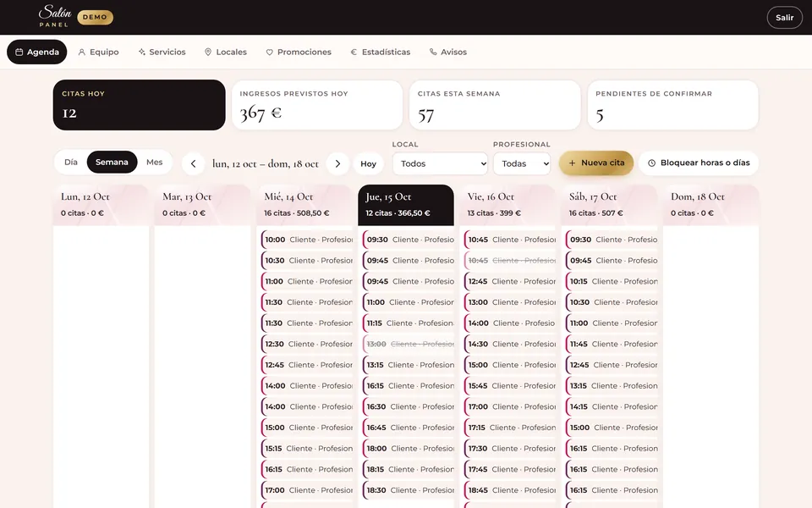Click the plus icon on Nueva cita
Viewport: 812px width, 508px height.
[x=573, y=163]
